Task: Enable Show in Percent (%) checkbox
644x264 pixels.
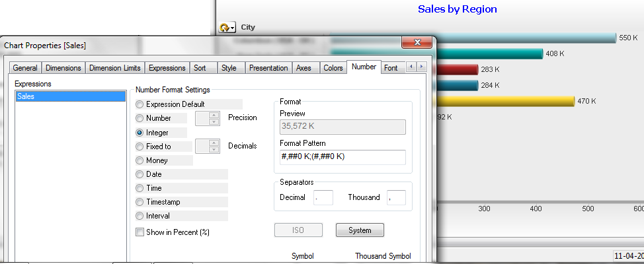Action: pos(140,232)
